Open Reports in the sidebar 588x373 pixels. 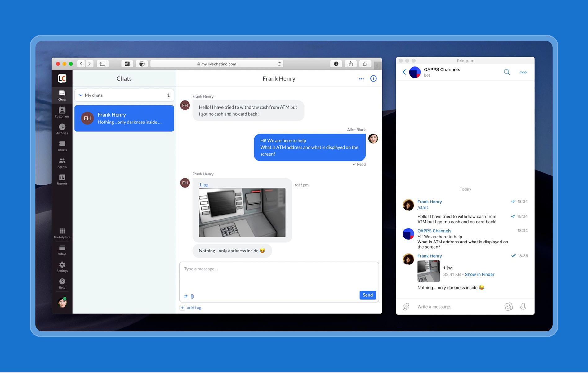click(62, 179)
